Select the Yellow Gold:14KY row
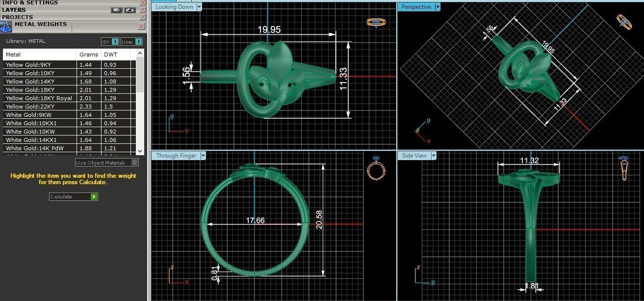Viewport: 644px width, 301px height. (70, 81)
